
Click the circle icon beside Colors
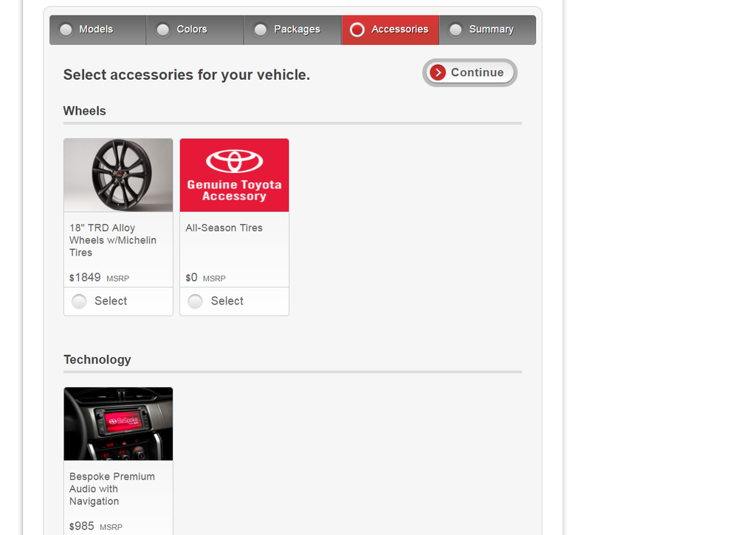163,30
